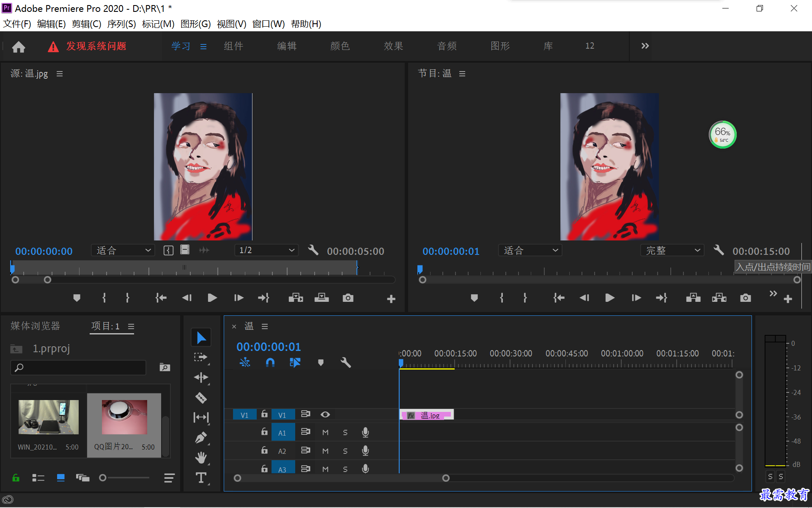The image size is (812, 508).
Task: Toggle V1 track output eye
Action: 325,414
